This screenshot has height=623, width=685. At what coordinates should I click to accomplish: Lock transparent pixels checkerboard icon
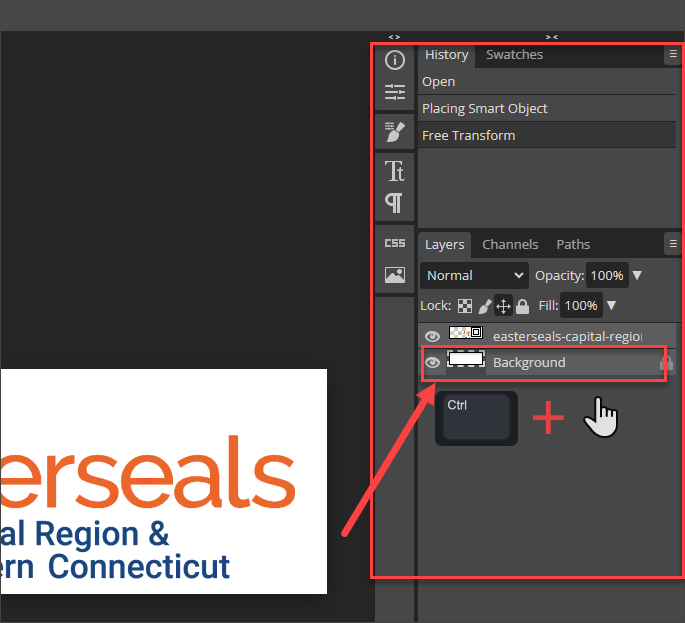click(x=465, y=306)
